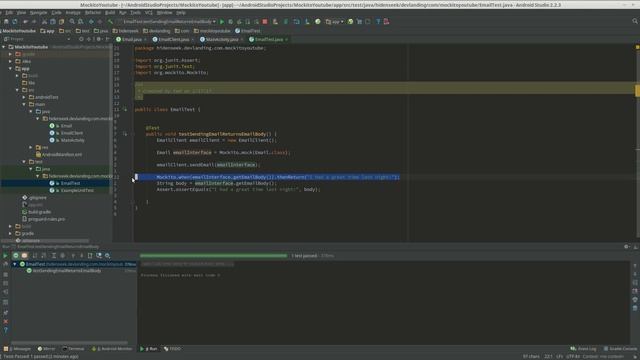This screenshot has height=360, width=640.
Task: Select testSendingEmailReturnsEmailBody result row
Action: pos(67,271)
